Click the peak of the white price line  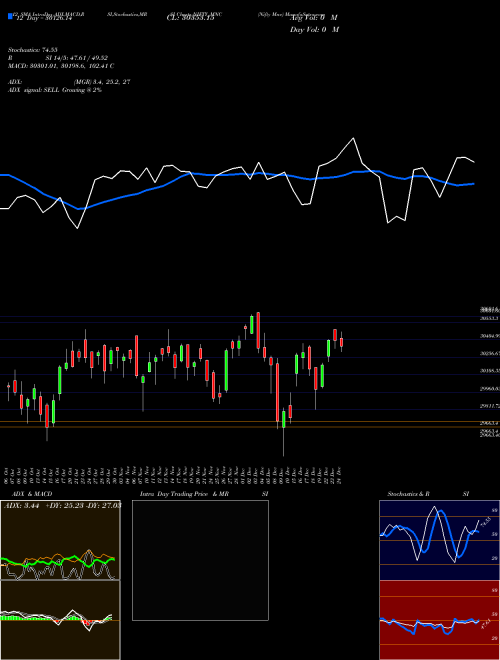[x=353, y=138]
